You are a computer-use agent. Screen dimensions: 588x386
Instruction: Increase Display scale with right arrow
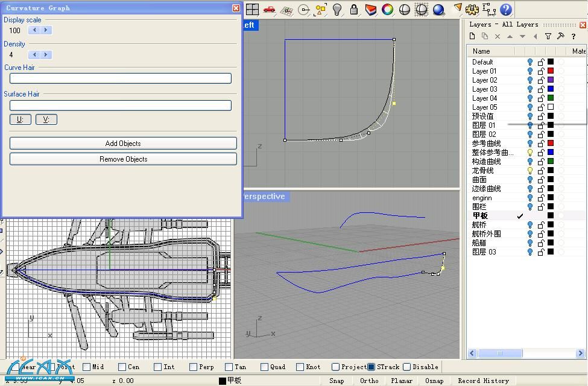(x=46, y=30)
